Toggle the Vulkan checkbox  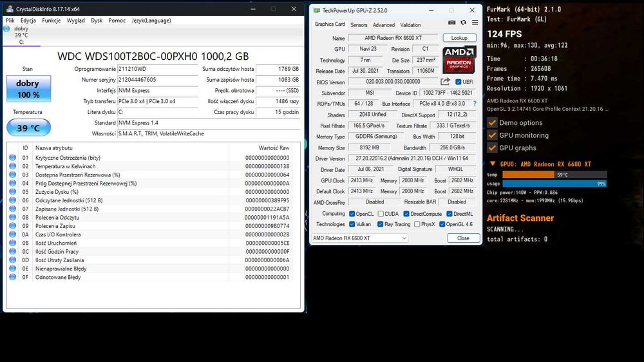[x=352, y=224]
